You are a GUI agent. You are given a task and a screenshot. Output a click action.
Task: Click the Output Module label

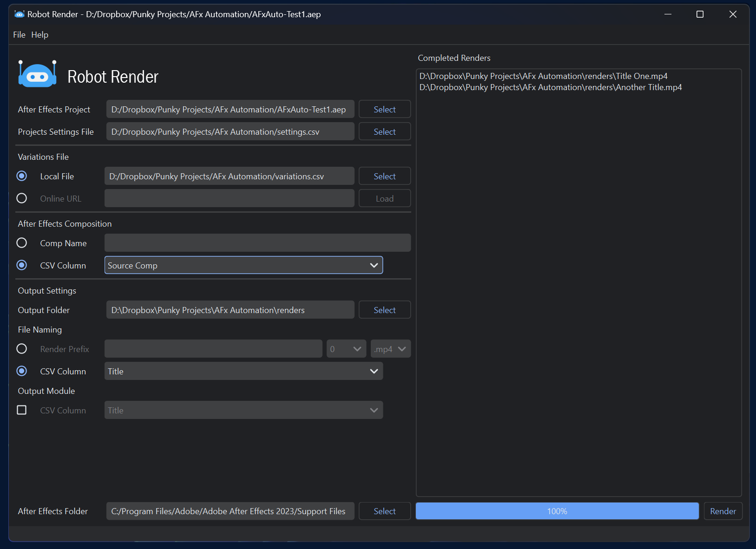click(x=46, y=391)
